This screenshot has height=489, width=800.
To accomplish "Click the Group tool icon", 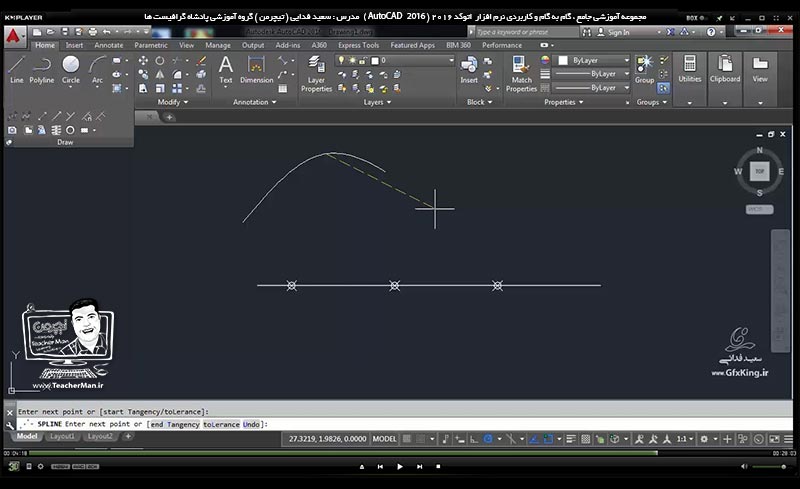I will [644, 70].
